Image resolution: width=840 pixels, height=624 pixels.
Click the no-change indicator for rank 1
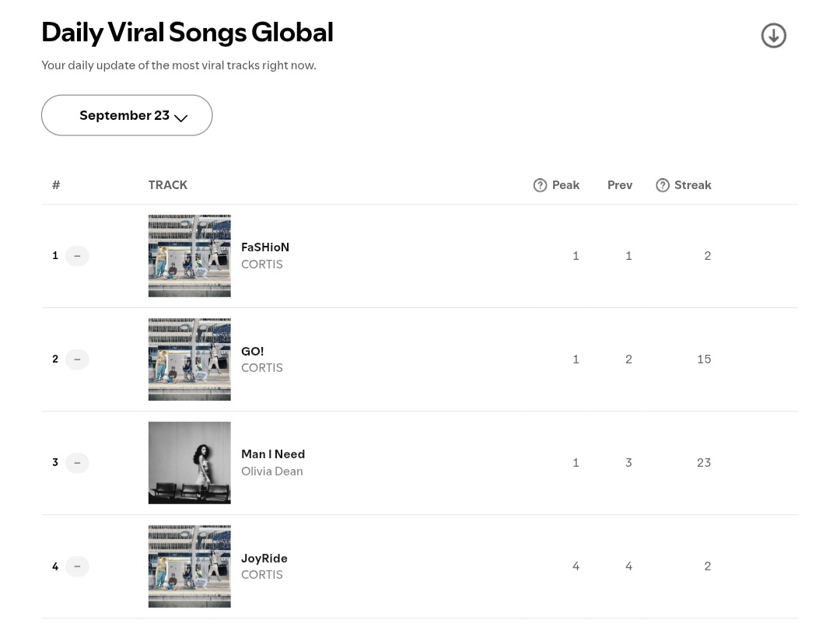77,256
